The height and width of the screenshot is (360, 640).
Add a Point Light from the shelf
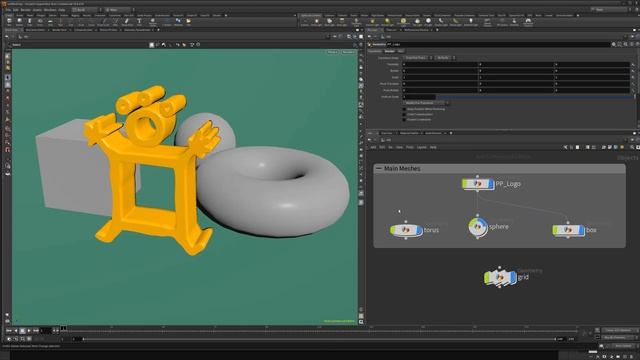tap(316, 22)
